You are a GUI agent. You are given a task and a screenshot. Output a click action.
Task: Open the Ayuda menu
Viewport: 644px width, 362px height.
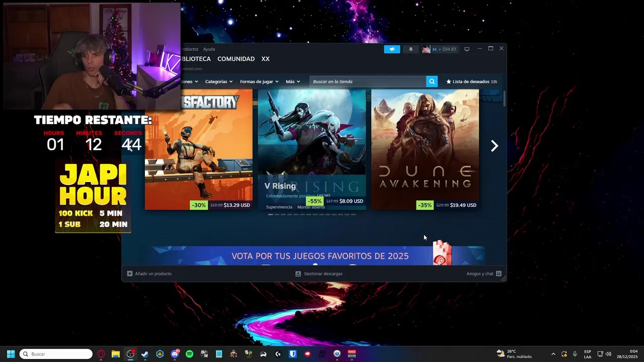(x=209, y=49)
